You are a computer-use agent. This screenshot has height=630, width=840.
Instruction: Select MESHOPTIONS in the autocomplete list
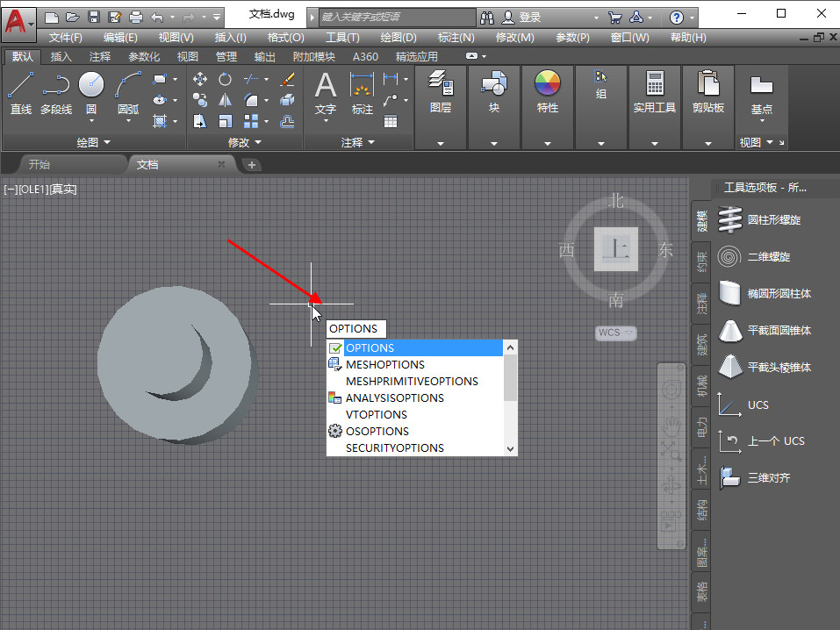click(414, 364)
